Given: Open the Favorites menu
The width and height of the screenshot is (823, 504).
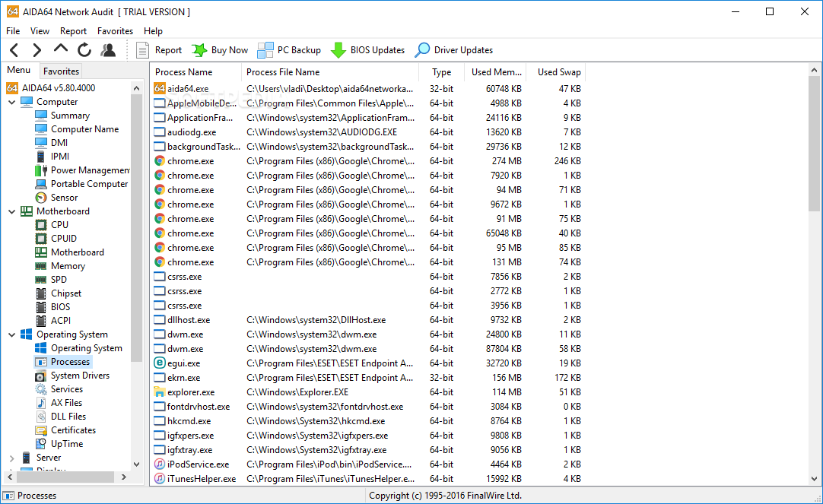Looking at the screenshot, I should tap(115, 31).
